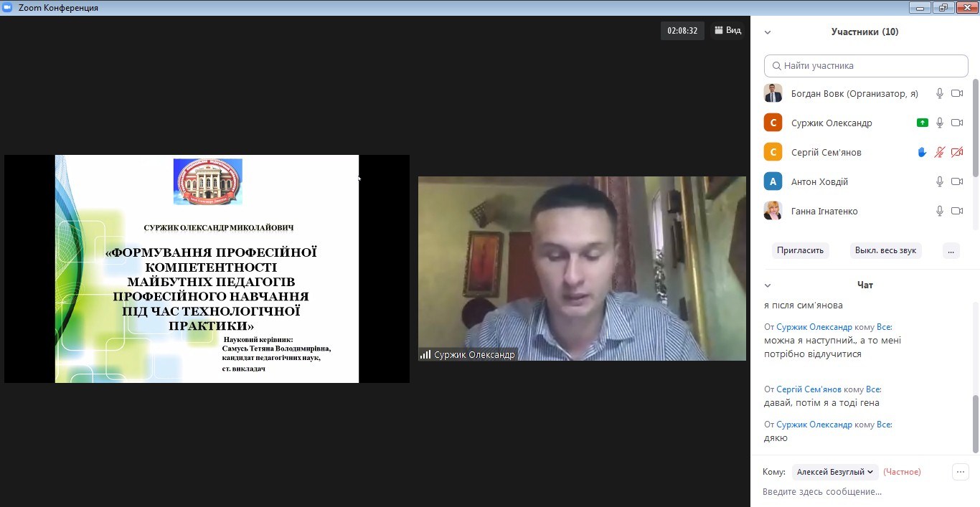Click Выкл. весь звук button

(x=886, y=251)
